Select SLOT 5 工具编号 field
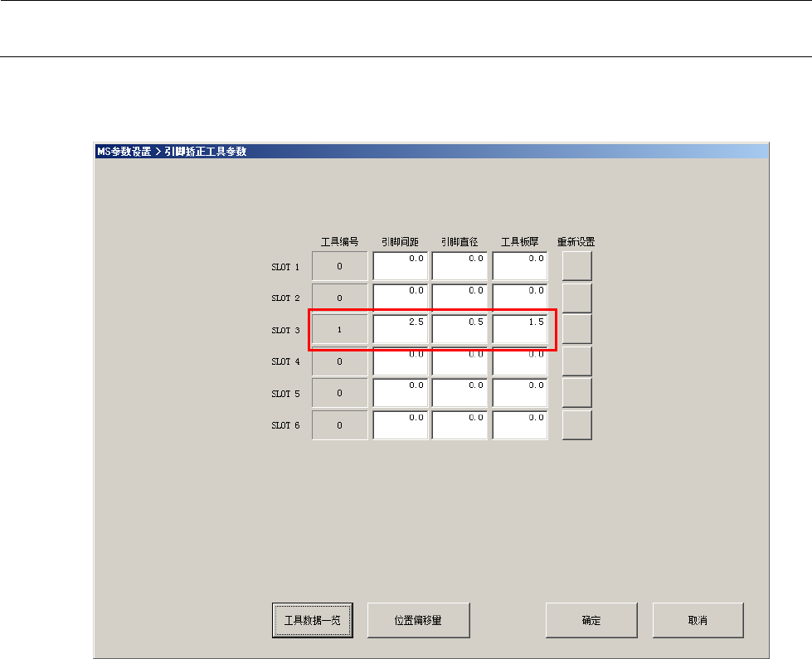Image resolution: width=812 pixels, height=659 pixels. pyautogui.click(x=340, y=393)
